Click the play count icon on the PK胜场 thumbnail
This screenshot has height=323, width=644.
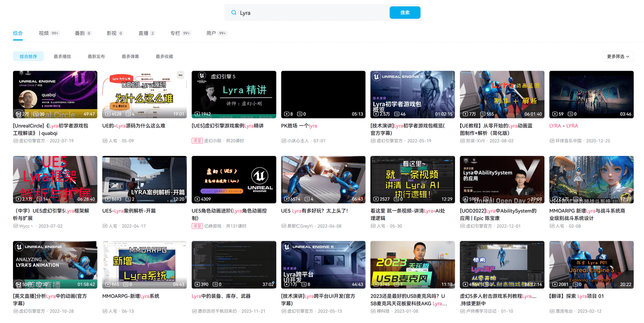tap(286, 114)
